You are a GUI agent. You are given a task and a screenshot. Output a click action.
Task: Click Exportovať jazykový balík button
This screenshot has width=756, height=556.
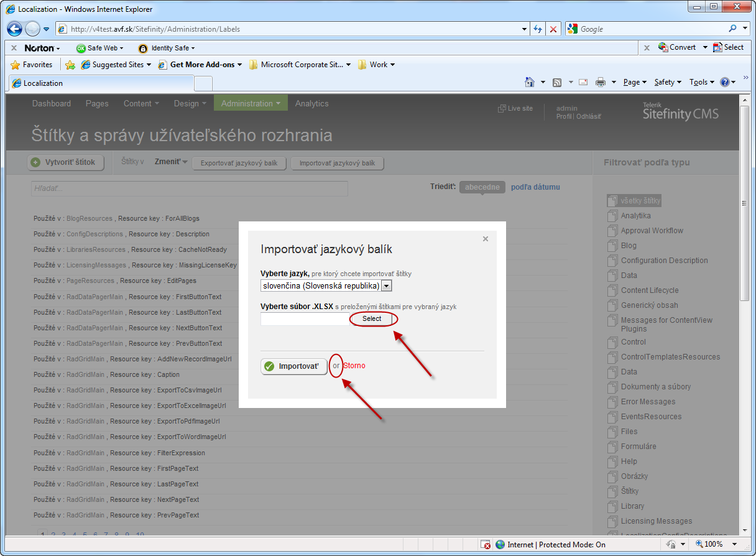(239, 163)
